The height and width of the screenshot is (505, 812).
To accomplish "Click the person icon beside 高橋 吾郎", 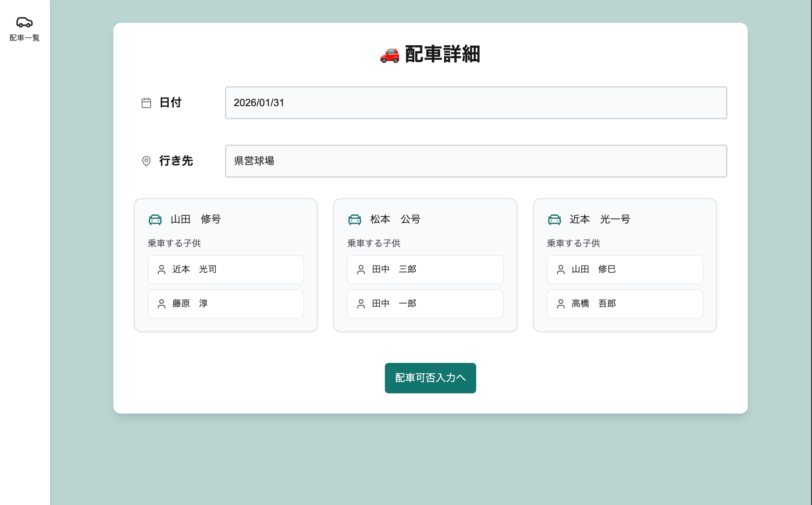I will (560, 304).
